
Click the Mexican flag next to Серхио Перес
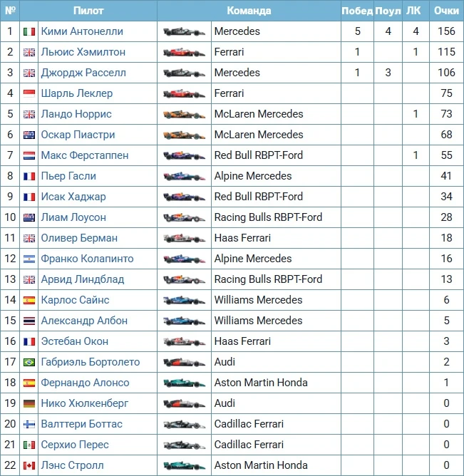pyautogui.click(x=29, y=445)
